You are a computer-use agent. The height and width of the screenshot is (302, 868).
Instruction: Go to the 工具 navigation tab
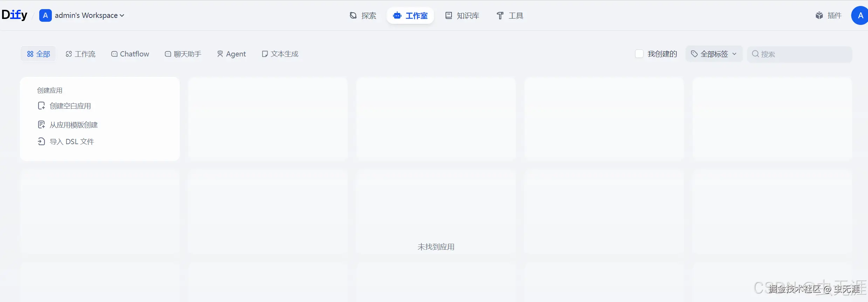[x=510, y=15]
